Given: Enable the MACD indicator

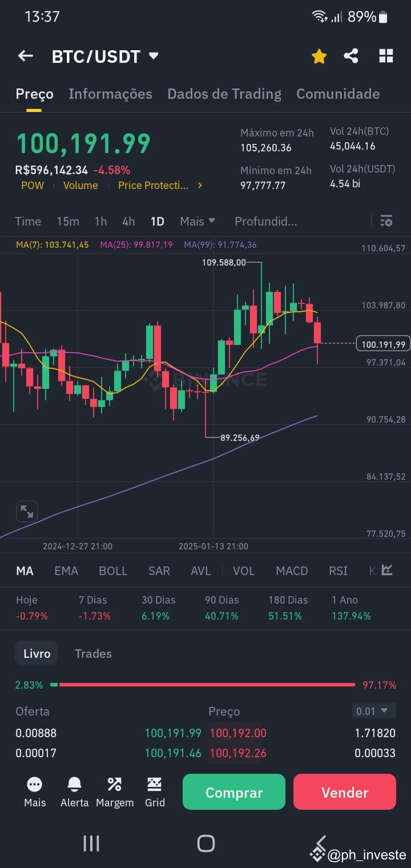Looking at the screenshot, I should [x=292, y=570].
